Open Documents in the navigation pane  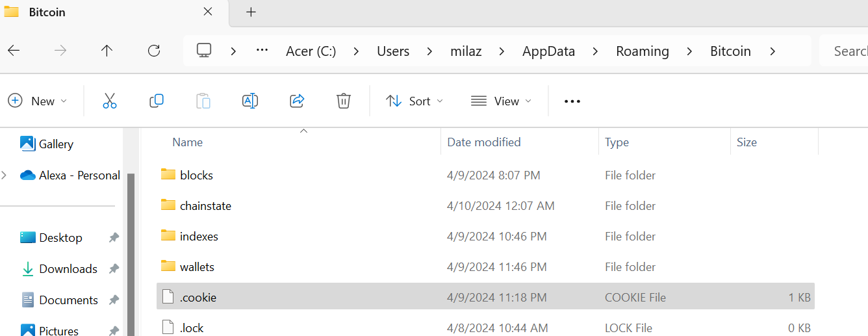pyautogui.click(x=60, y=300)
